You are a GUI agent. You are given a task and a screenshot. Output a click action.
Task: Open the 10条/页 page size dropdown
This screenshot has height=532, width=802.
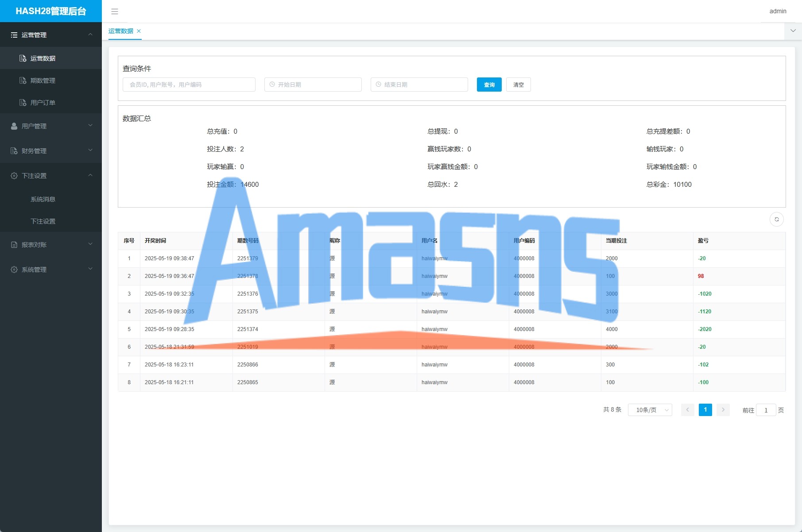coord(650,410)
